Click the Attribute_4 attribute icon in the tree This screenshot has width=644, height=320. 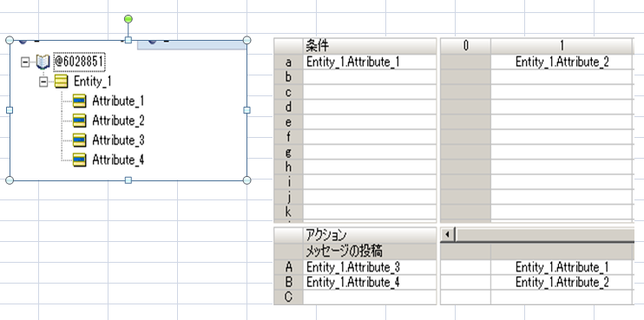coord(79,160)
